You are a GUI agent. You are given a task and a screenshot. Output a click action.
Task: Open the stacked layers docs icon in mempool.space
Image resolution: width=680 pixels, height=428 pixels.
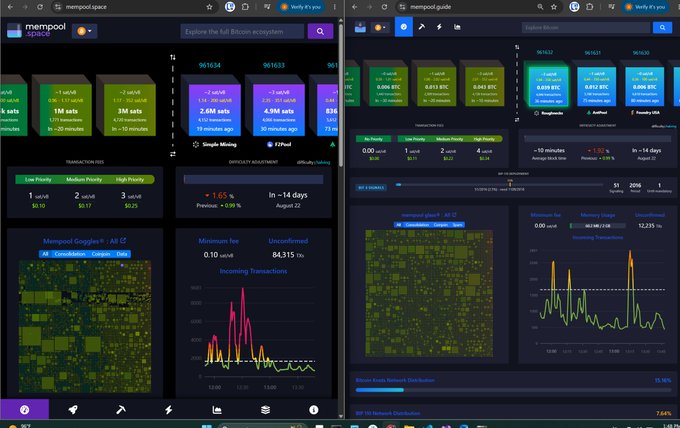(x=265, y=409)
